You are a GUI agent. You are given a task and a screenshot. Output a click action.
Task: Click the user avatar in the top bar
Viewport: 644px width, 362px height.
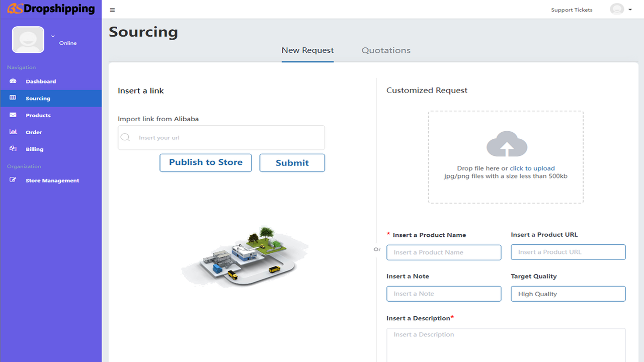pyautogui.click(x=617, y=9)
